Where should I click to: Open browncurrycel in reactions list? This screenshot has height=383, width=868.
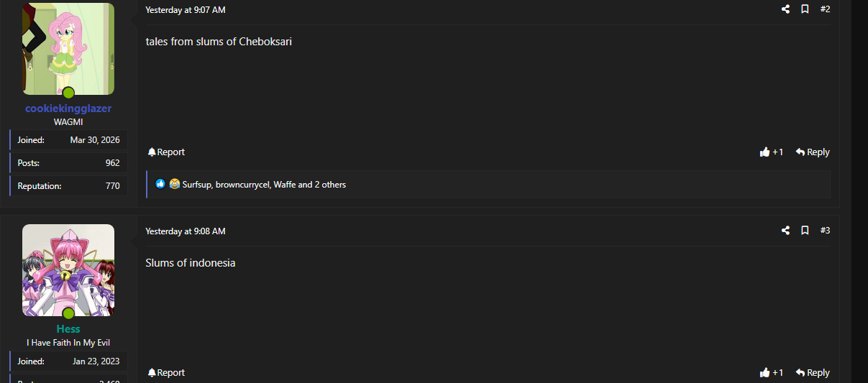pyautogui.click(x=242, y=185)
